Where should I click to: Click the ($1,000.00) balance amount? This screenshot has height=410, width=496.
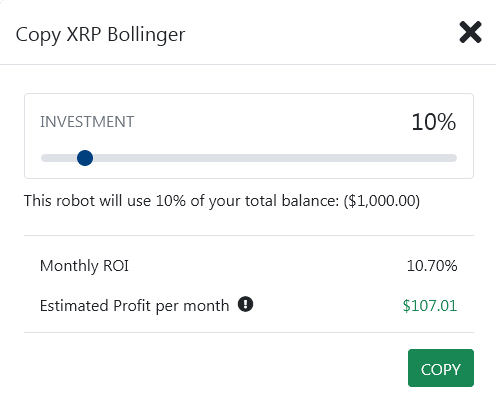coord(382,201)
